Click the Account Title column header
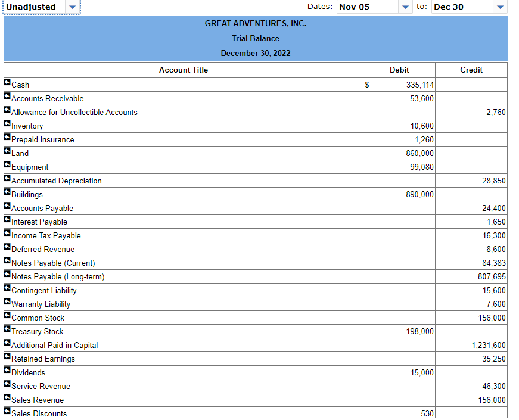The width and height of the screenshot is (519, 420). [183, 70]
